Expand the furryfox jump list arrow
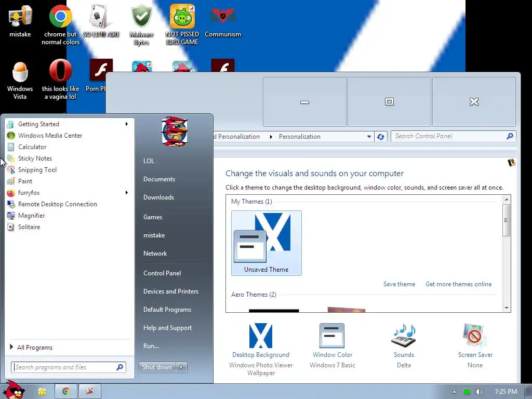532x399 pixels. [127, 193]
